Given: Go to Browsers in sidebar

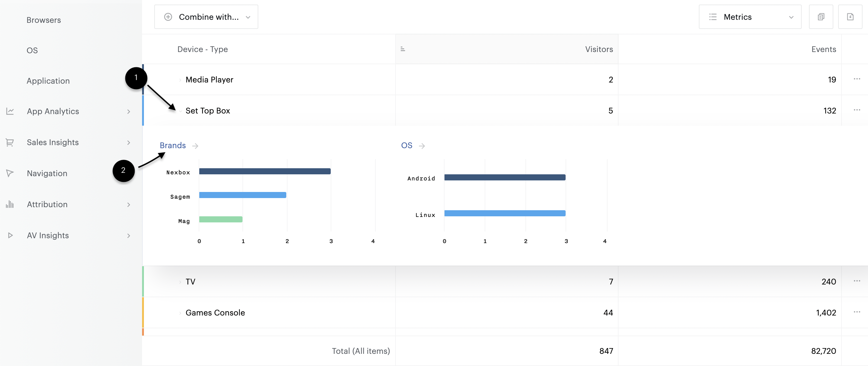Looking at the screenshot, I should (x=44, y=20).
